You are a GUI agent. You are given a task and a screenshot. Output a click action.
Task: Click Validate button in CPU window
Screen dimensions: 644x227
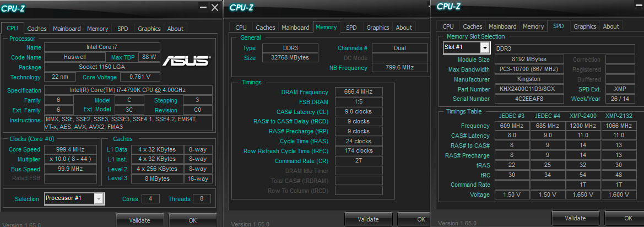[x=139, y=220]
